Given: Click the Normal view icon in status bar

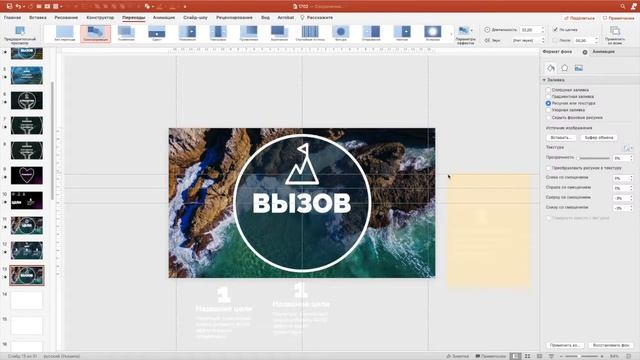Looking at the screenshot, I should coord(516,356).
